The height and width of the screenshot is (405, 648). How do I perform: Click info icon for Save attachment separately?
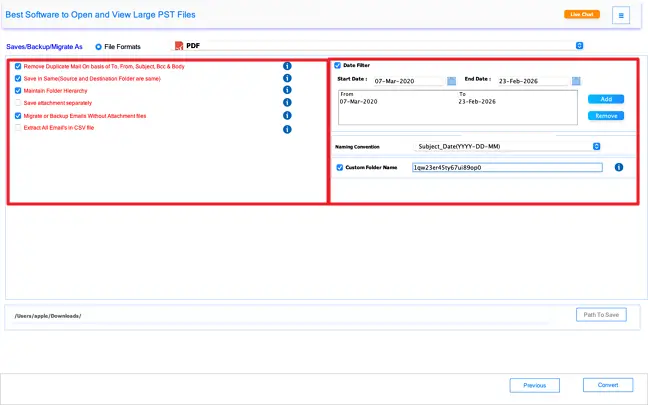(x=287, y=103)
